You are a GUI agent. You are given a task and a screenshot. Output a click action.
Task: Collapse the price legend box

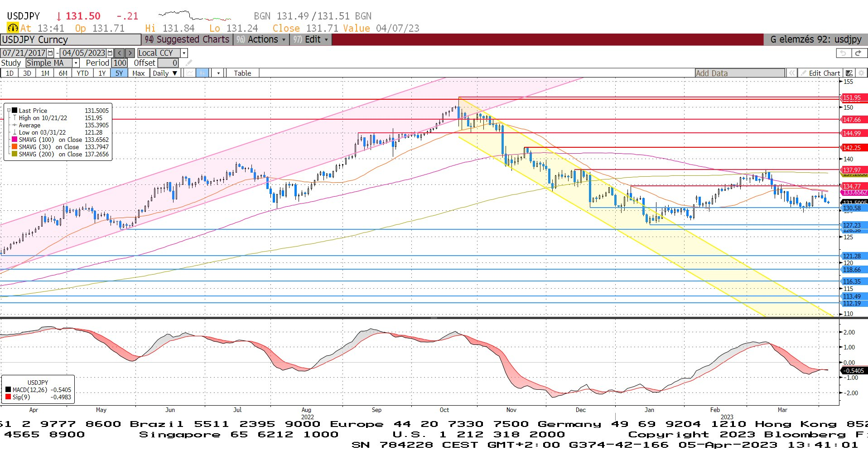(x=9, y=110)
